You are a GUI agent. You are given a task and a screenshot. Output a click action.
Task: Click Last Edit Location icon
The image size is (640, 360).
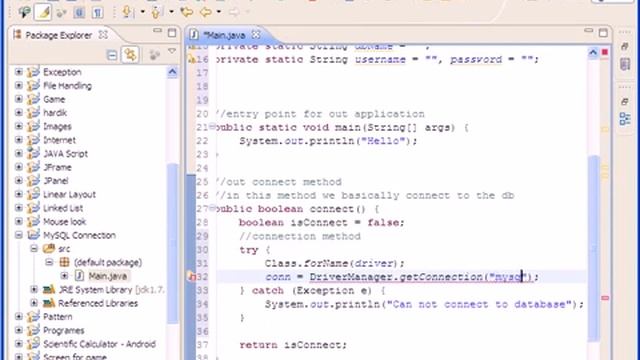(x=187, y=12)
